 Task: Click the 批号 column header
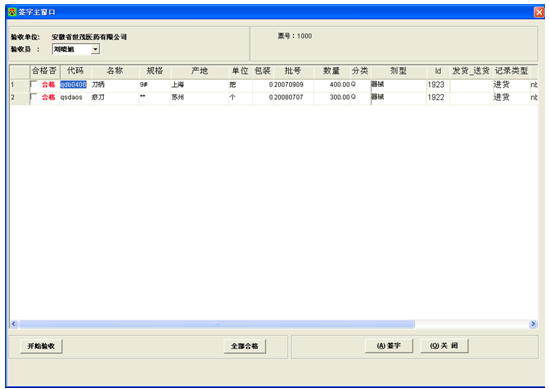click(293, 71)
